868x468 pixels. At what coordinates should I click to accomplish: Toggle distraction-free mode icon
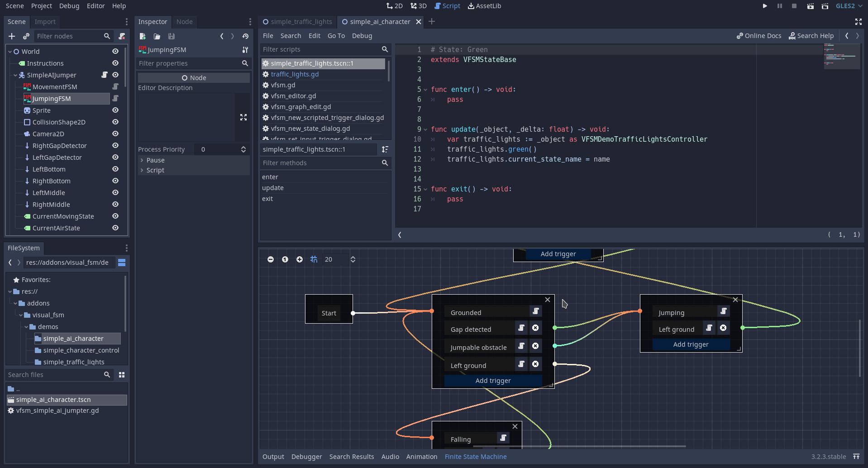coord(858,22)
